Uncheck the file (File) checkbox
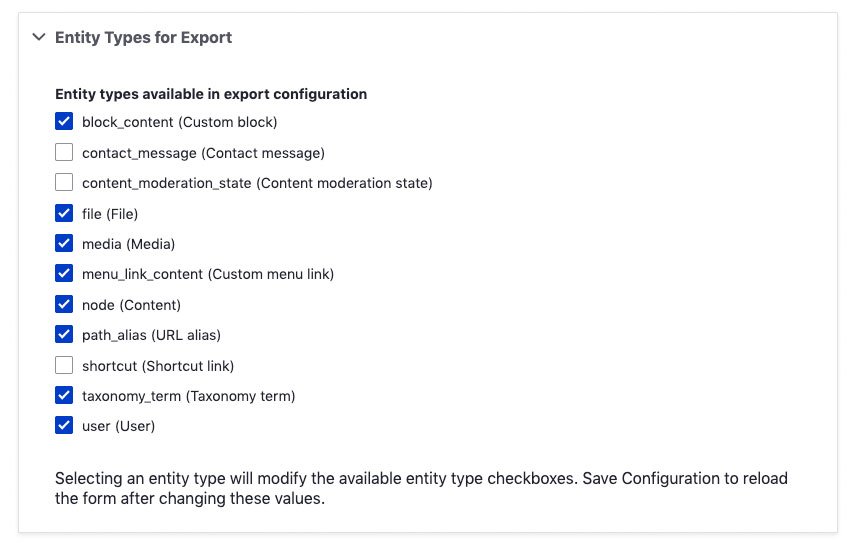This screenshot has width=862, height=546. coord(64,213)
